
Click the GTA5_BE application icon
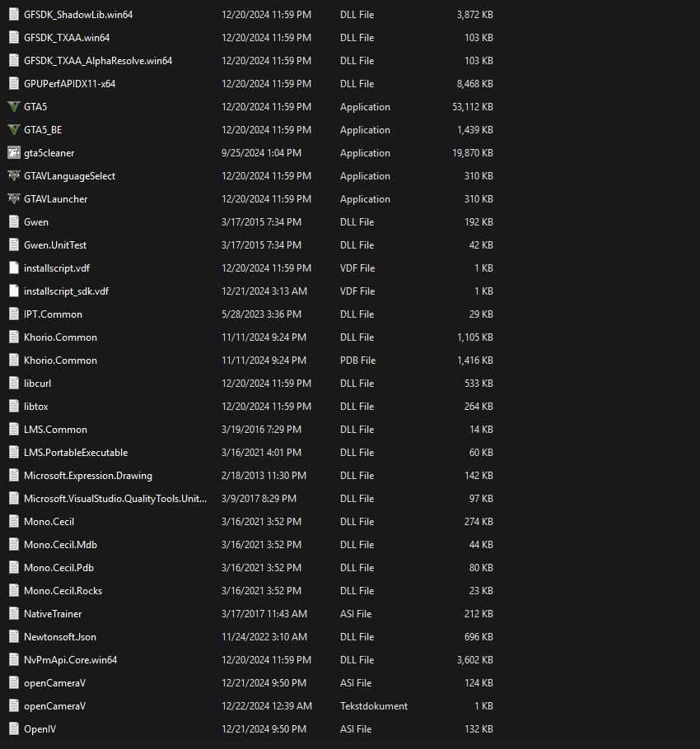(13, 130)
